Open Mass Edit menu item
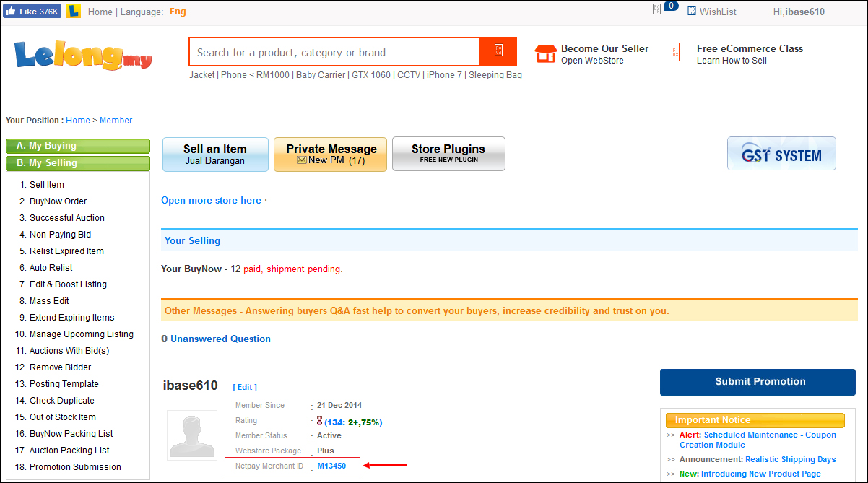This screenshot has width=868, height=483. pos(49,301)
